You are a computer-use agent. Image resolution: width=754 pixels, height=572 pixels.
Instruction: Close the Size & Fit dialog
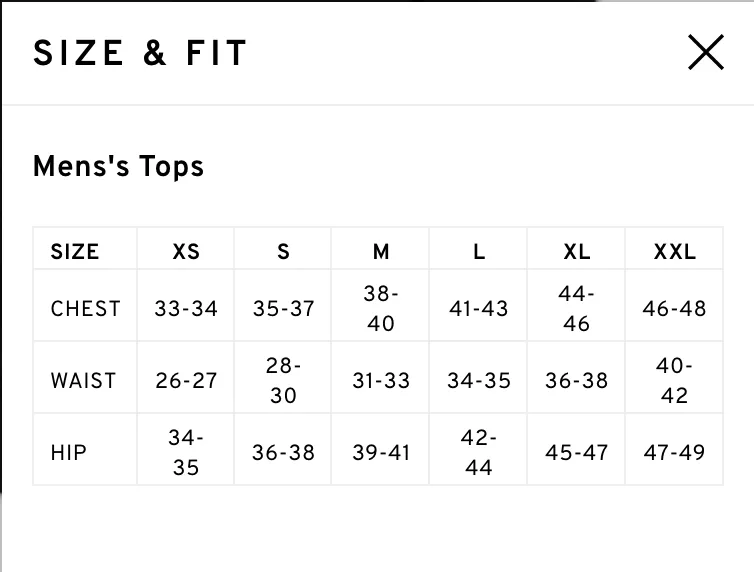(705, 52)
